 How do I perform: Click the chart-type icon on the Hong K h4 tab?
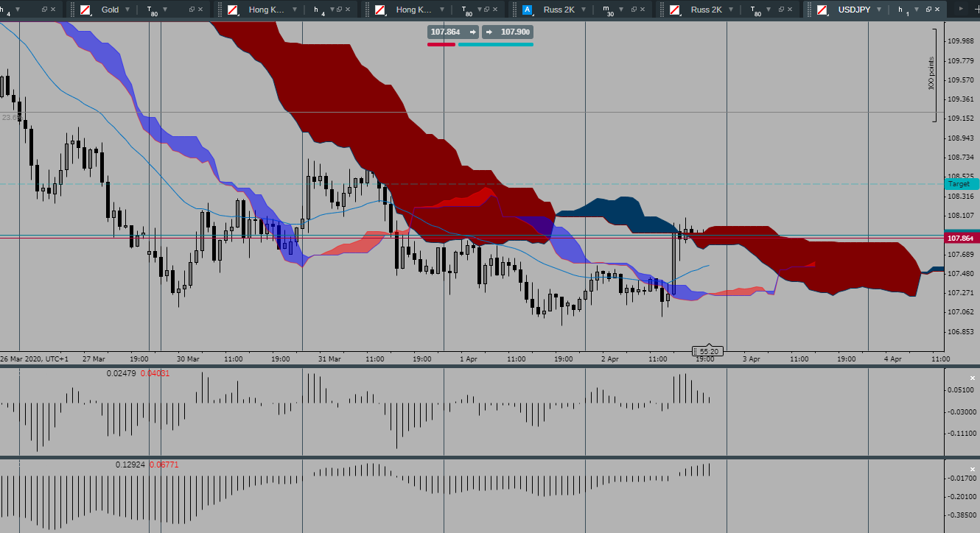click(x=233, y=10)
